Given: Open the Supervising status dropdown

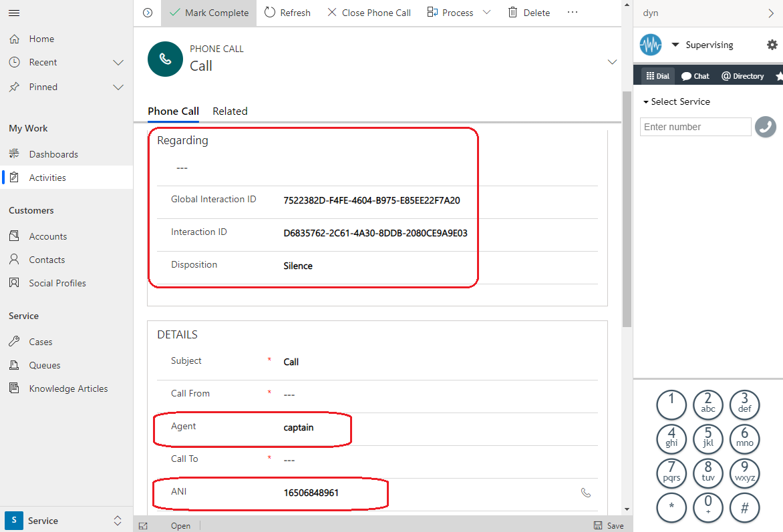Looking at the screenshot, I should (675, 45).
